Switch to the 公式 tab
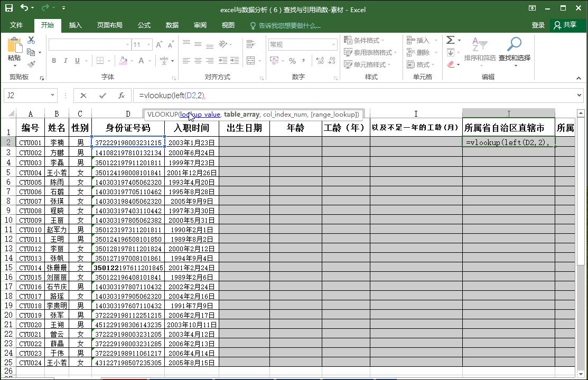Viewport: 588px width, 380px height. click(144, 25)
